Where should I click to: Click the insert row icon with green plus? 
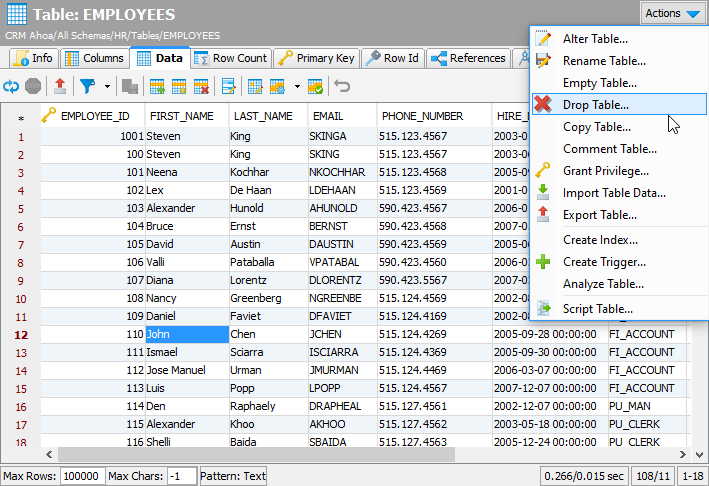(155, 87)
